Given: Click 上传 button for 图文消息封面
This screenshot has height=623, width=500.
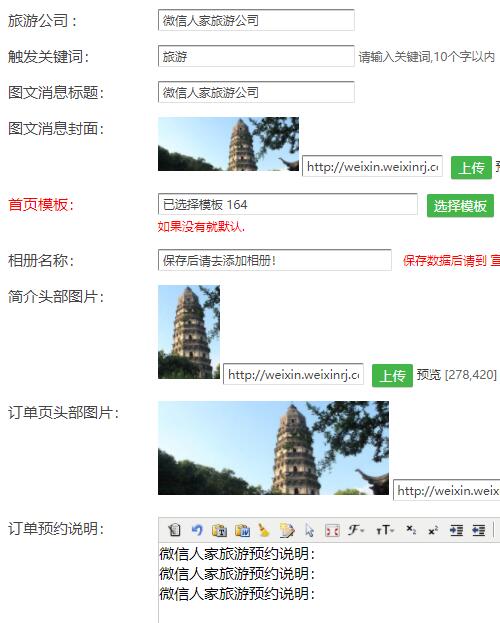Looking at the screenshot, I should pos(471,168).
